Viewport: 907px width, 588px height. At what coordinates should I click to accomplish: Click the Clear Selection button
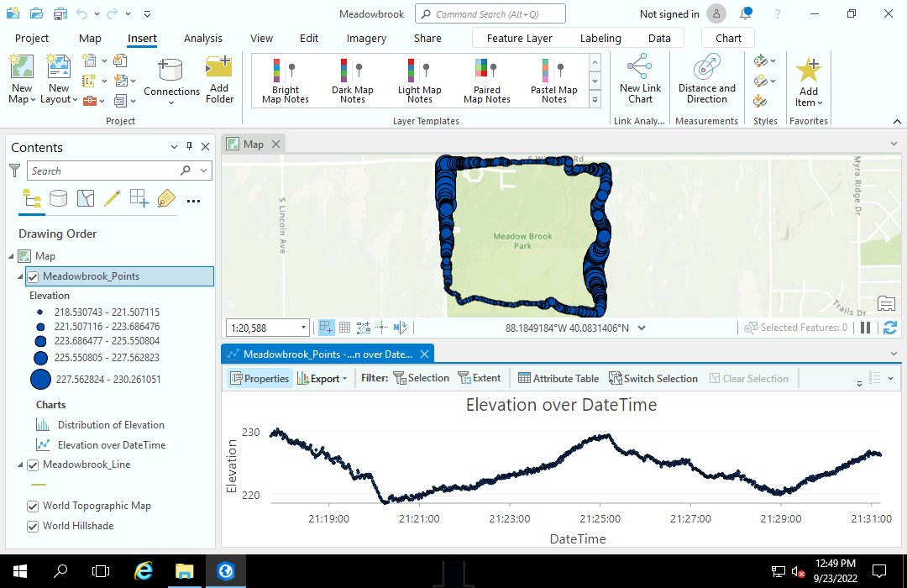pyautogui.click(x=748, y=378)
